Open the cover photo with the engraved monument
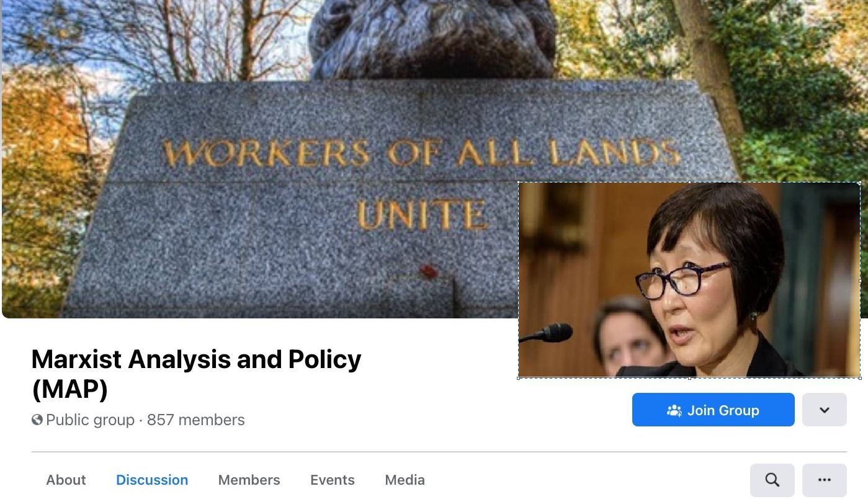Screen dimensions: 868x499 (261, 159)
